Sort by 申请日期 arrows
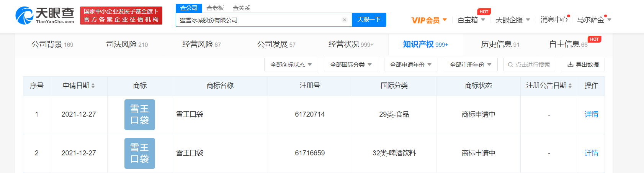Screen dimensions: 644x173 pyautogui.click(x=93, y=86)
